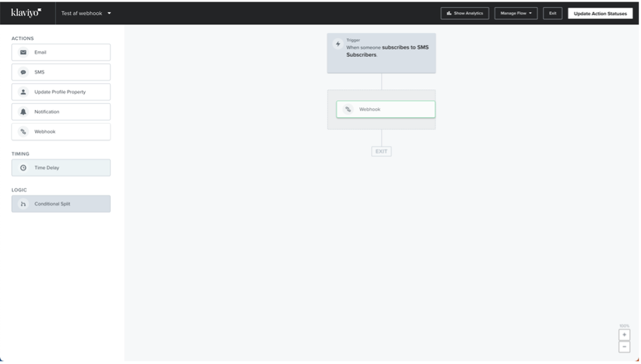This screenshot has width=641, height=364.
Task: Click the Conditional Split branch icon
Action: [23, 204]
